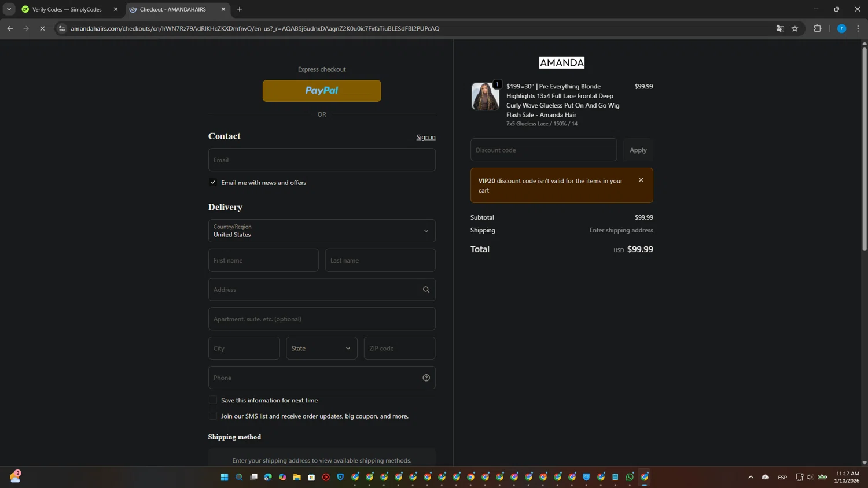The height and width of the screenshot is (488, 868).
Task: Select the Checkout - AMANDAHAIRS tab
Action: [177, 9]
